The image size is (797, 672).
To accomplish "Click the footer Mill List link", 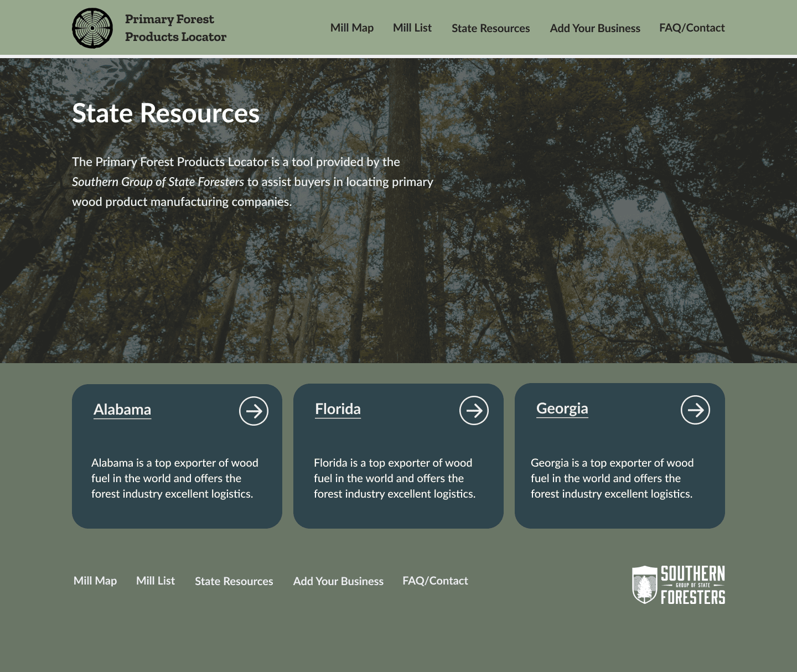I will coord(156,581).
